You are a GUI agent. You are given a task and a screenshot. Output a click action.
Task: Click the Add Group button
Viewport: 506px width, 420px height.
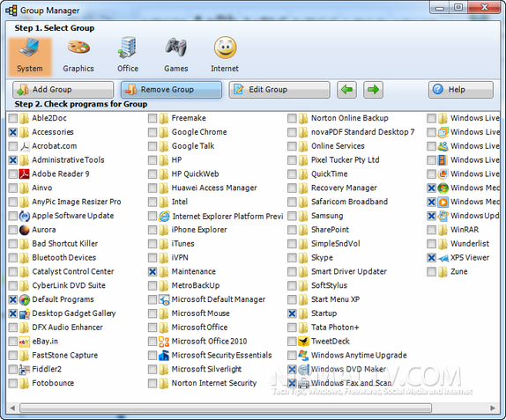click(63, 90)
